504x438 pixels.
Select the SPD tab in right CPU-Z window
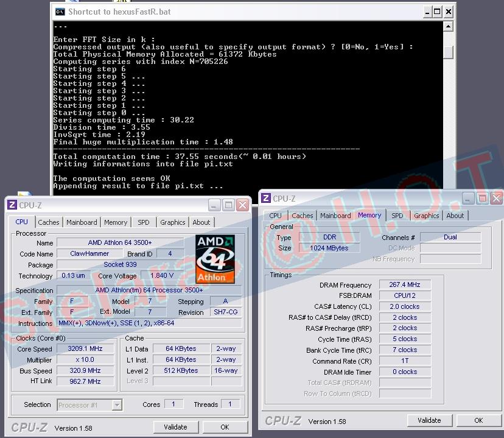tap(397, 216)
